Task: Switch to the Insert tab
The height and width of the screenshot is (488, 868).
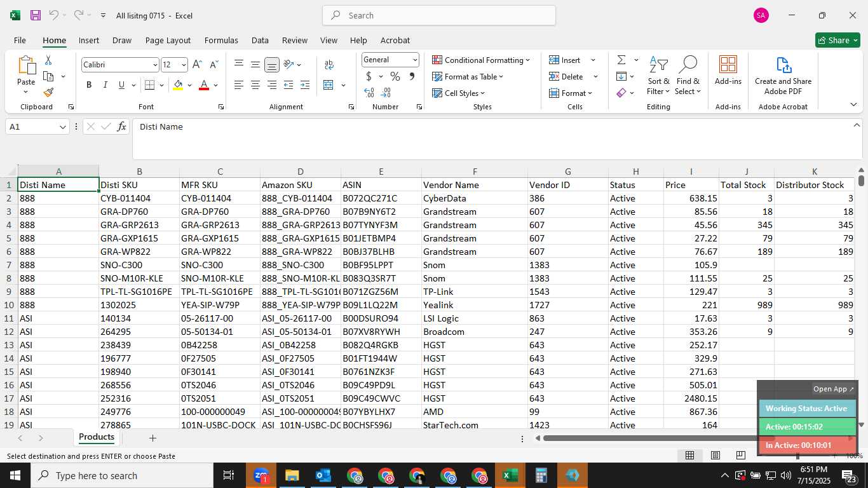Action: click(x=89, y=40)
